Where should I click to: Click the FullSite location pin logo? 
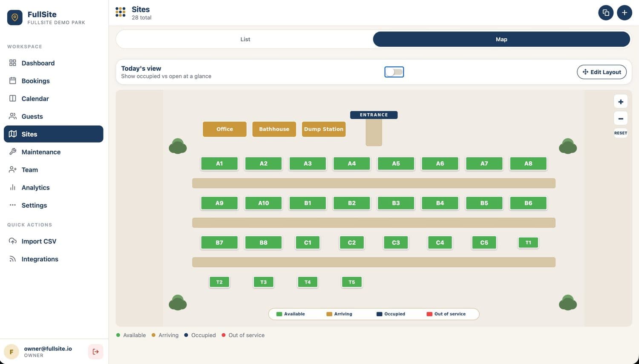[x=15, y=17]
